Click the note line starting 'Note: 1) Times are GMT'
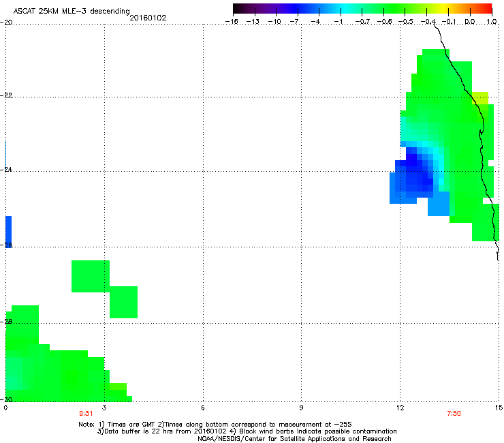 [215, 425]
